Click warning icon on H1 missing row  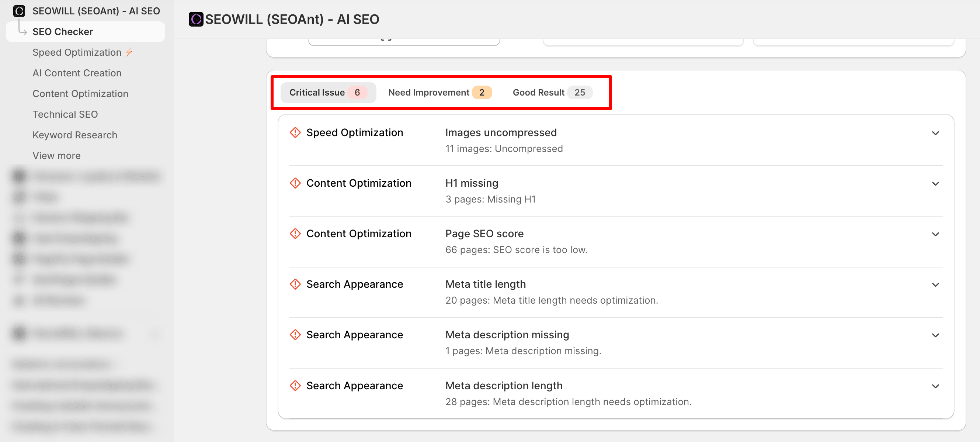point(295,183)
